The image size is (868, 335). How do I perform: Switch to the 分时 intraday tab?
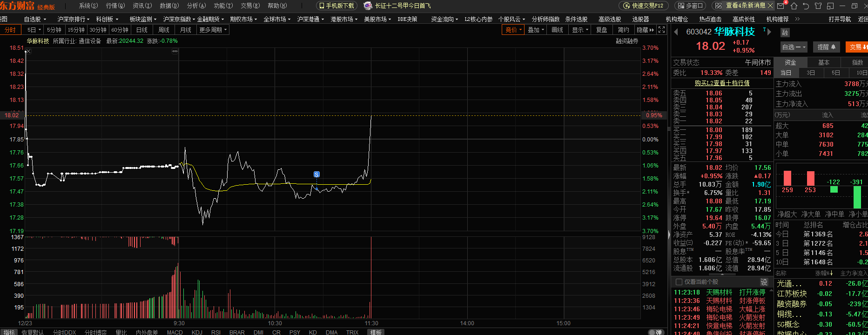tap(10, 30)
